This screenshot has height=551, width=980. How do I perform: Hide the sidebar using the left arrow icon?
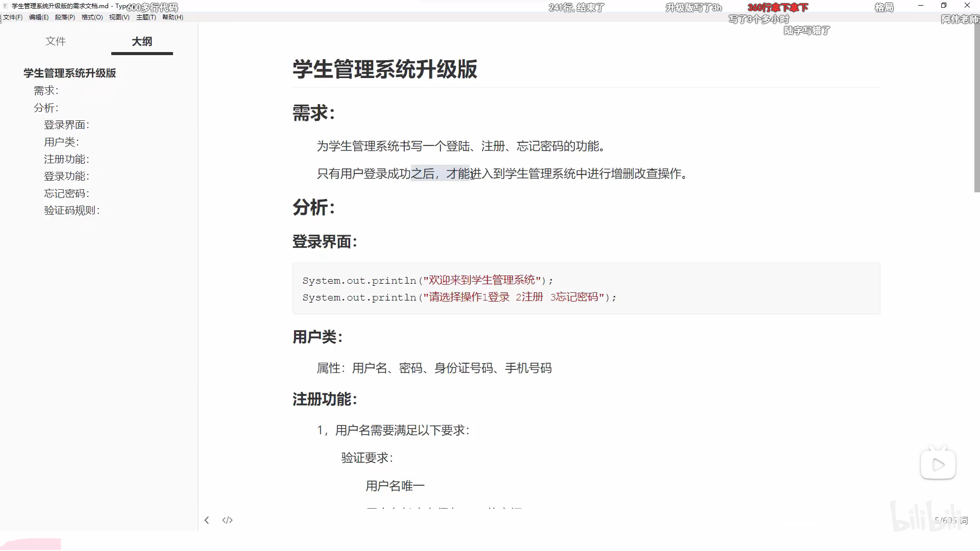pyautogui.click(x=207, y=520)
